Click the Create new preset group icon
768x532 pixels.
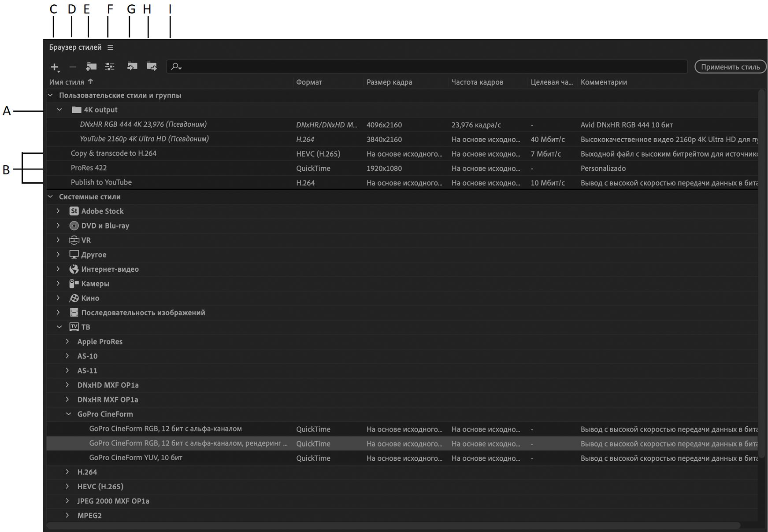[91, 66]
